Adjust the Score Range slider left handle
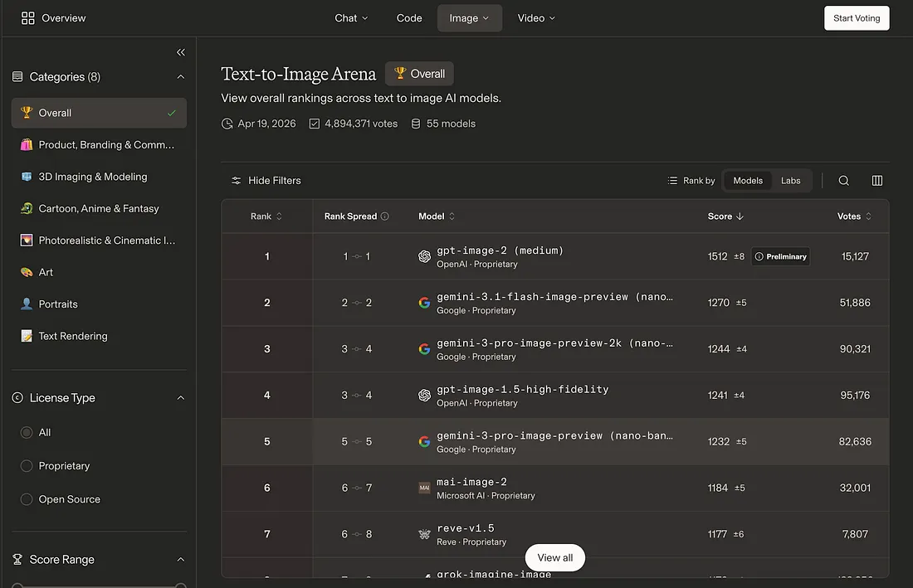The width and height of the screenshot is (913, 588). coord(17,586)
